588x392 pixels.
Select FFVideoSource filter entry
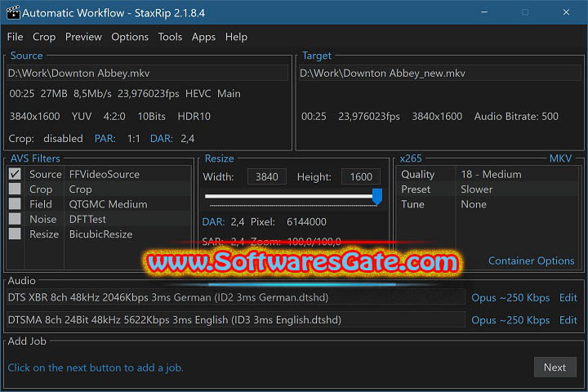tap(104, 174)
